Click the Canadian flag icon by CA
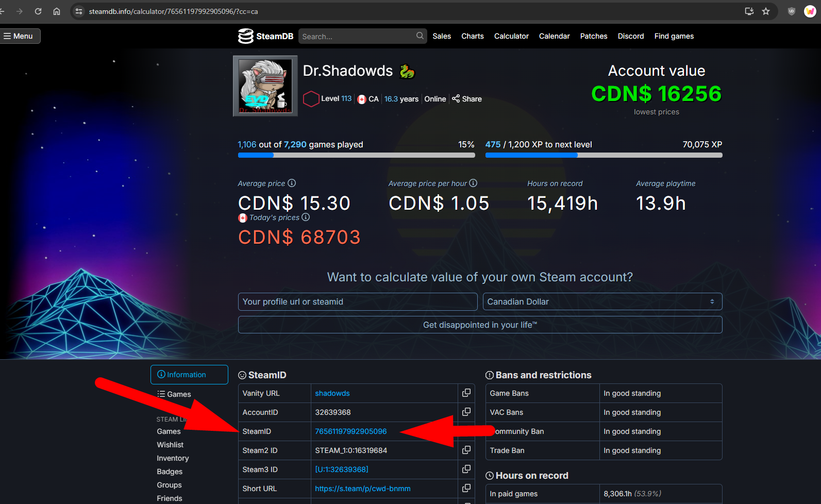The width and height of the screenshot is (821, 504). click(x=362, y=99)
